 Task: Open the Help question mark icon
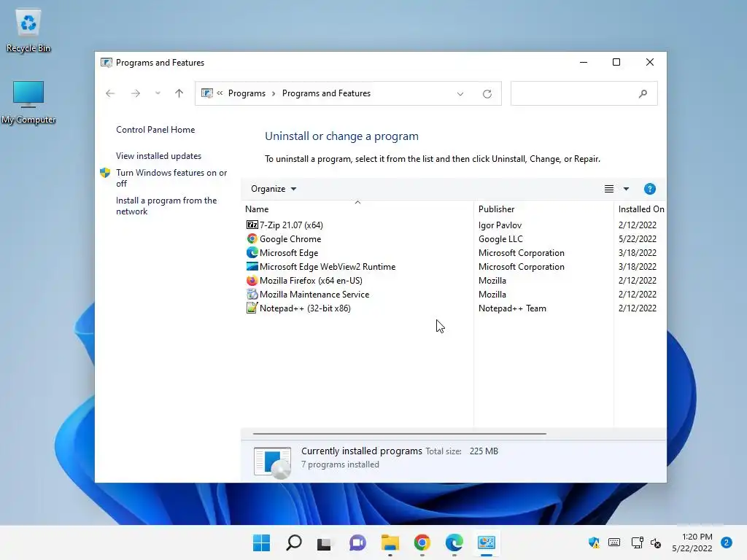coord(649,189)
